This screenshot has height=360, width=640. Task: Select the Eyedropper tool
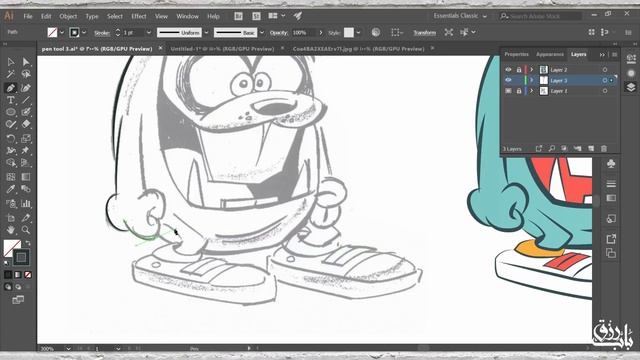11,189
